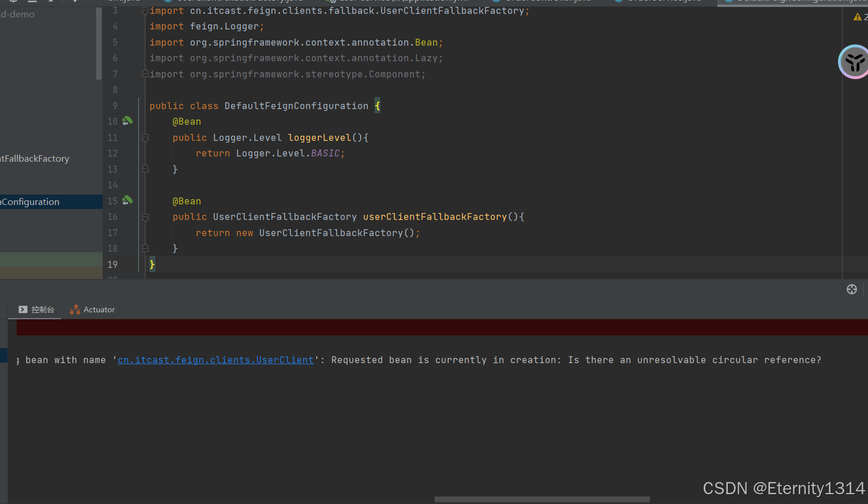Click the horizontal scrollbar at the bottom

[x=541, y=500]
